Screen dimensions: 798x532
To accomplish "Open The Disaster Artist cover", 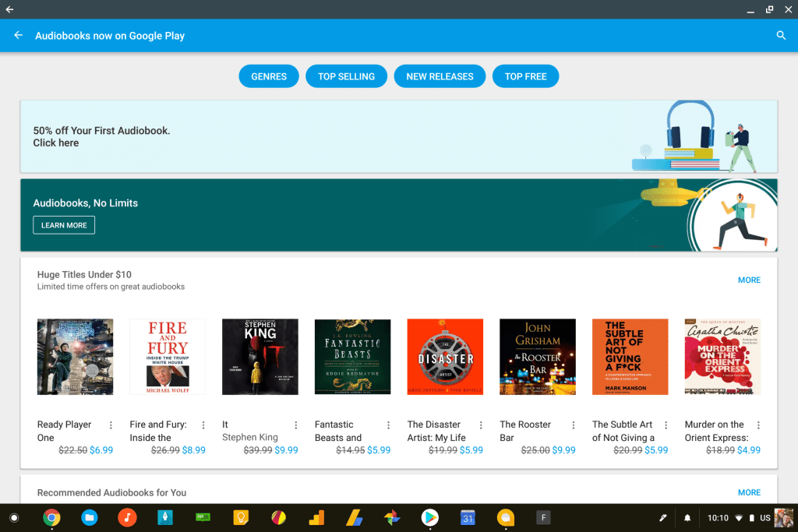I will (x=445, y=357).
